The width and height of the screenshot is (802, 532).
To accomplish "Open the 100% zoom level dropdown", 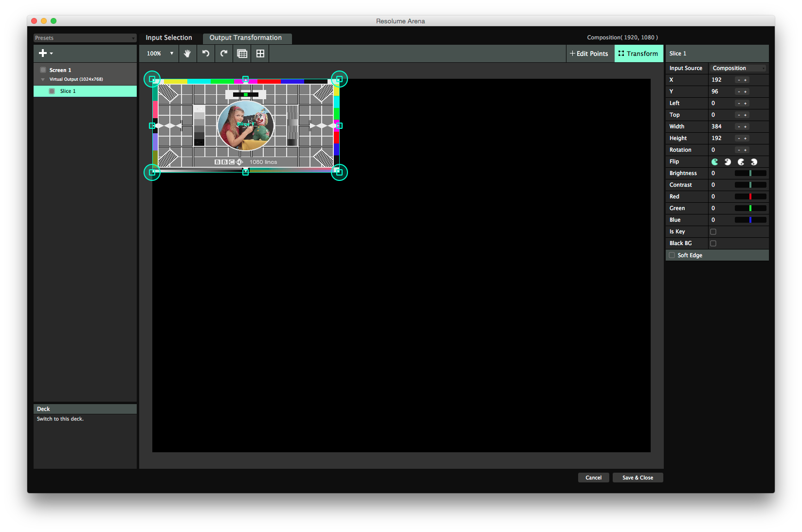I will [x=160, y=53].
